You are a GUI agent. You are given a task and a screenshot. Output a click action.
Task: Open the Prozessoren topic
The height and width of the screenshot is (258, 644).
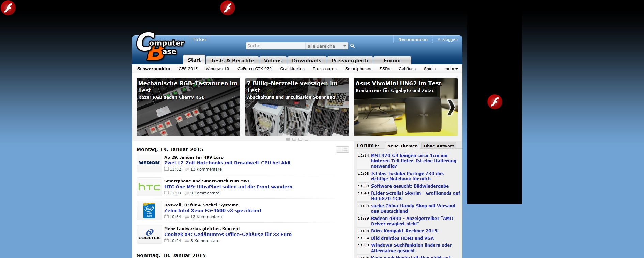(x=325, y=69)
